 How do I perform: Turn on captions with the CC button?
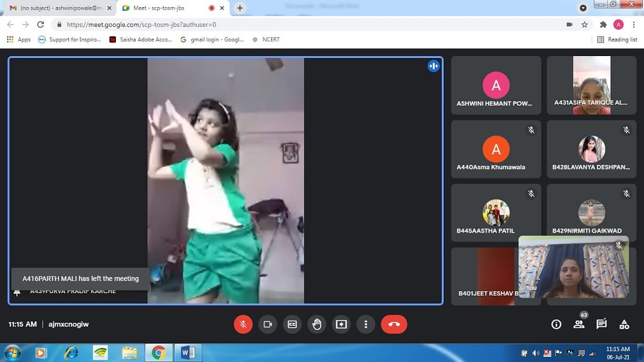pos(292,324)
